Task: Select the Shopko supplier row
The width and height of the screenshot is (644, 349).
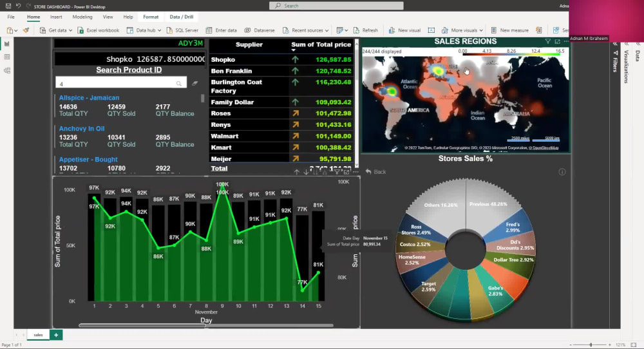Action: (x=282, y=59)
